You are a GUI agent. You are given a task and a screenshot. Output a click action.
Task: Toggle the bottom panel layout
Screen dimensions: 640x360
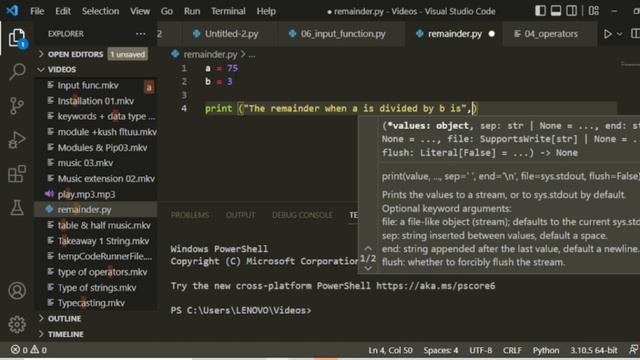coord(556,11)
